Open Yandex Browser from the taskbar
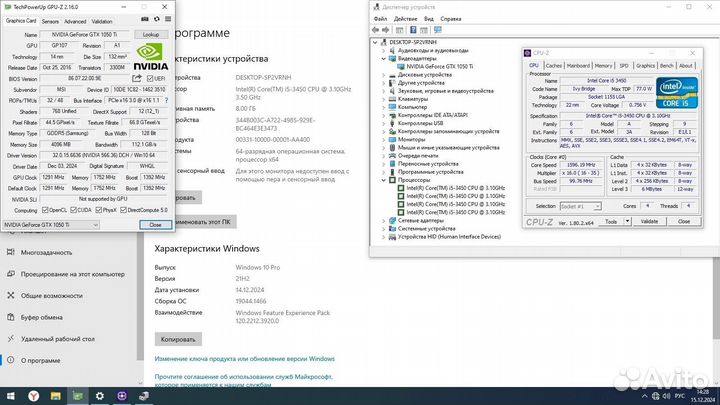This screenshot has height=405, width=720. coord(34,396)
